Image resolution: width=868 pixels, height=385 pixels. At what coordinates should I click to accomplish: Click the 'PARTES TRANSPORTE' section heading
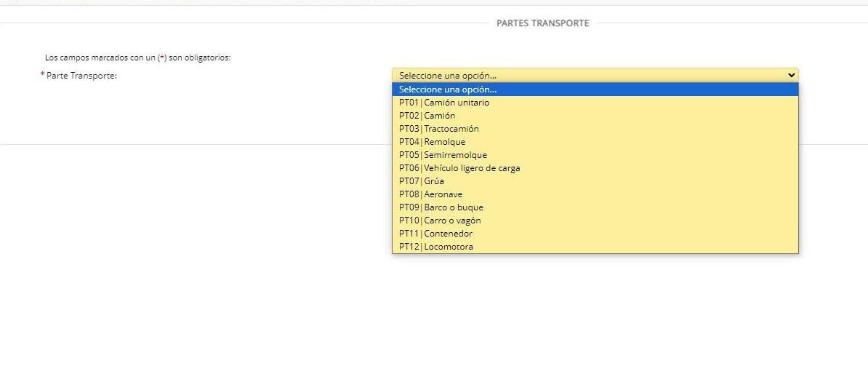(542, 23)
